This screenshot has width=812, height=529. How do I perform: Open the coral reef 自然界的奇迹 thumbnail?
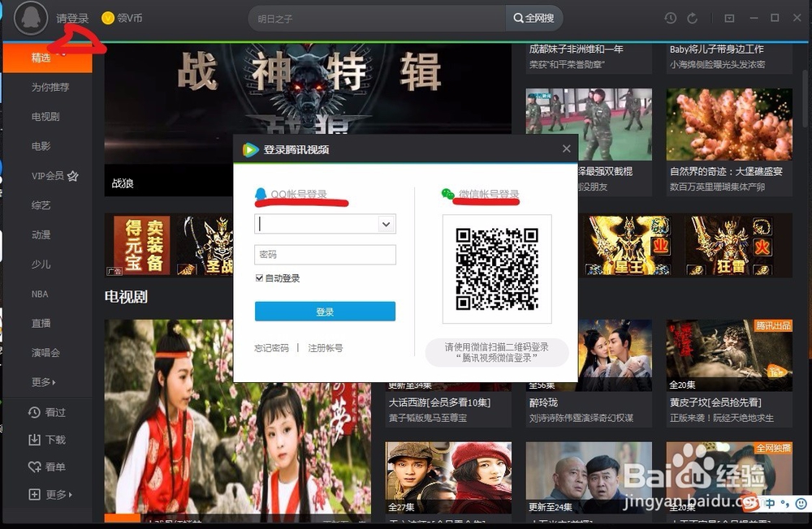(729, 124)
